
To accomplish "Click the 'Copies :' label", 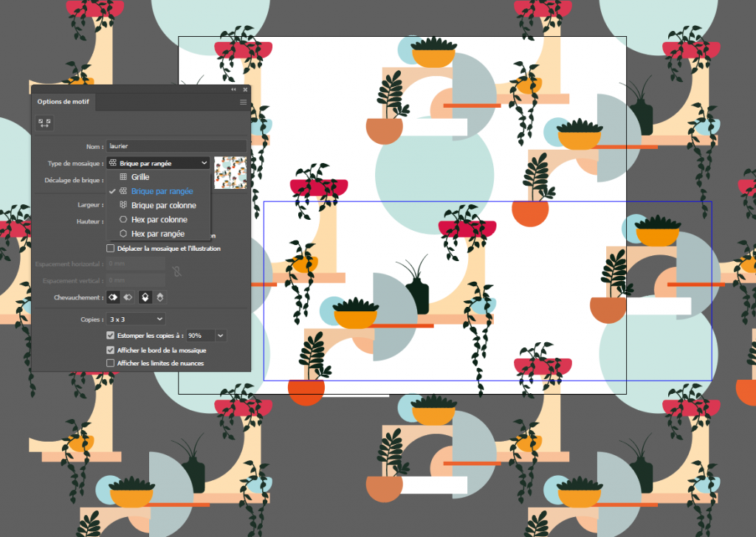I will 92,319.
